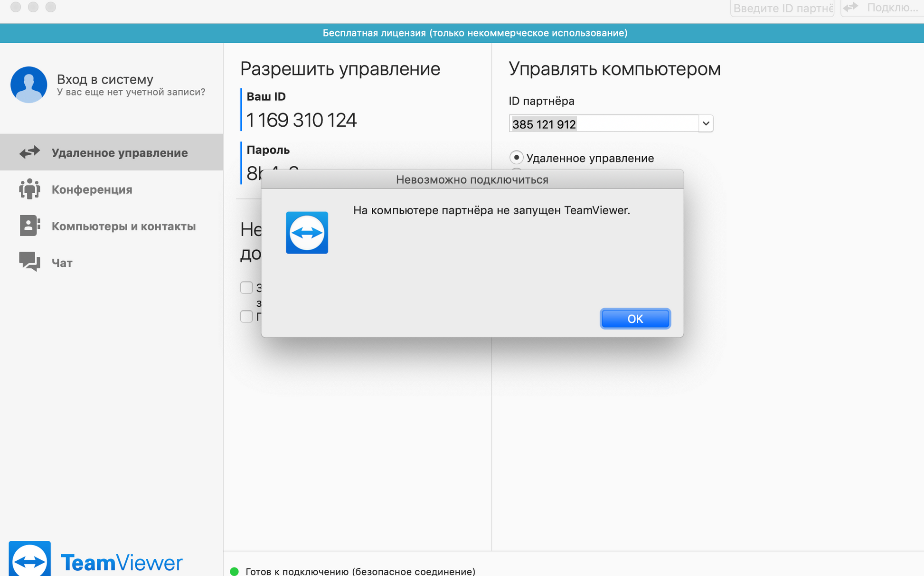
Task: Click the 'Готов к подключению' status text
Action: point(360,571)
